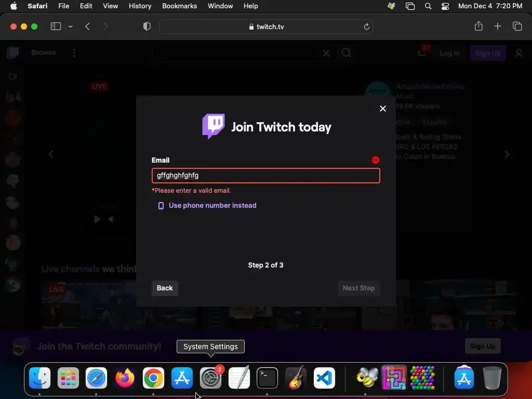Click Safari forward navigation arrow

point(105,26)
